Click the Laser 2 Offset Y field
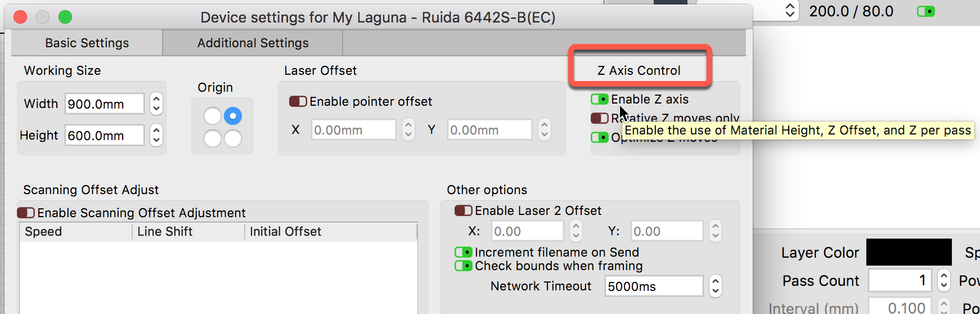 (667, 231)
